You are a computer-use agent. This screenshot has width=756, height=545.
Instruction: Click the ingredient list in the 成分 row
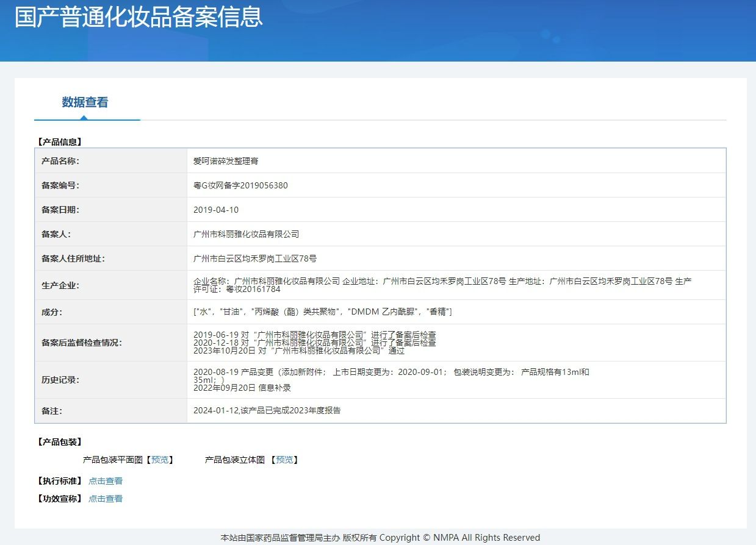[x=322, y=312]
